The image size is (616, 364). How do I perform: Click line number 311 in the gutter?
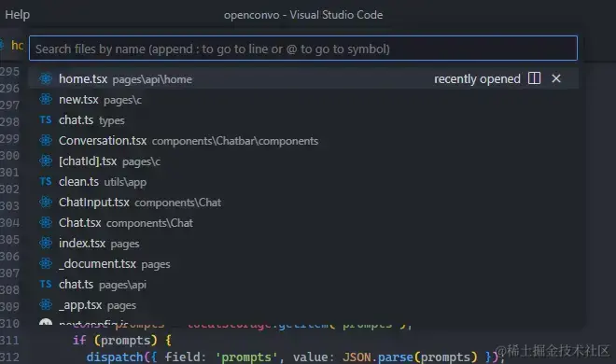[10, 340]
